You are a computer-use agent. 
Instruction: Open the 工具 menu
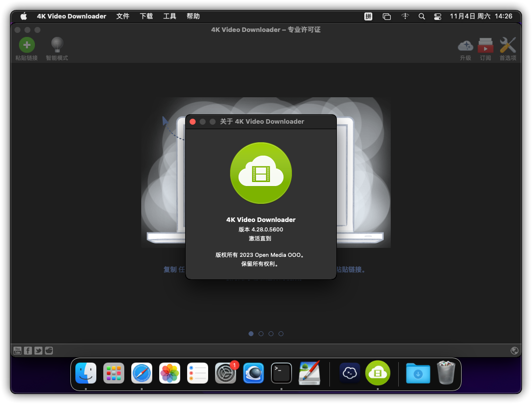coord(170,16)
